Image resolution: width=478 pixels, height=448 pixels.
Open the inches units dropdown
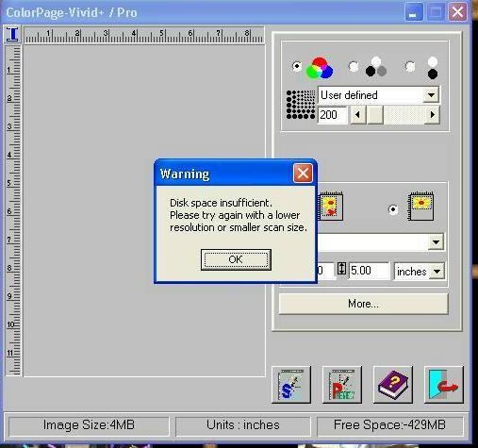click(x=437, y=272)
